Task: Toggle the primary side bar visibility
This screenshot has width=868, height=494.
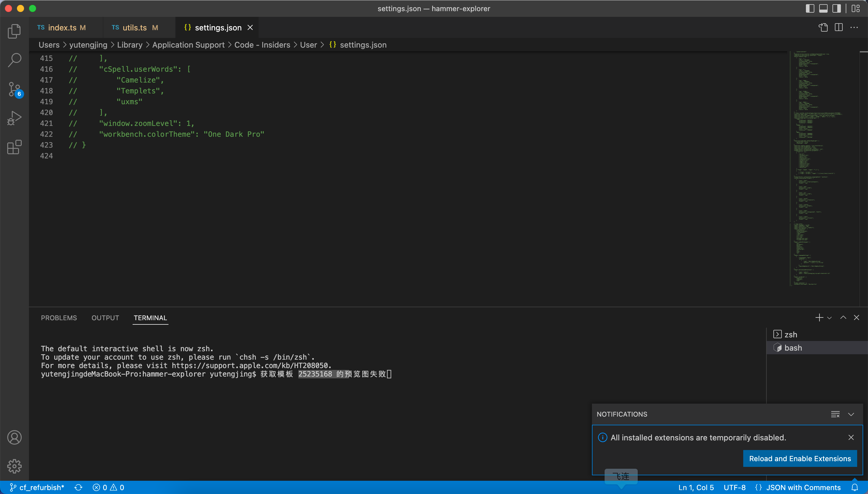Action: click(x=810, y=8)
